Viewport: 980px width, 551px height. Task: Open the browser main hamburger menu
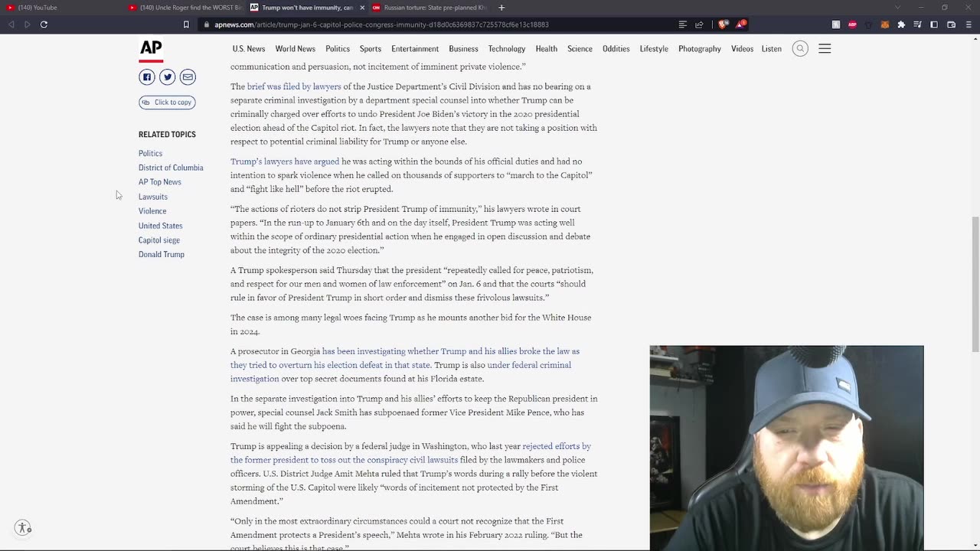tap(968, 24)
